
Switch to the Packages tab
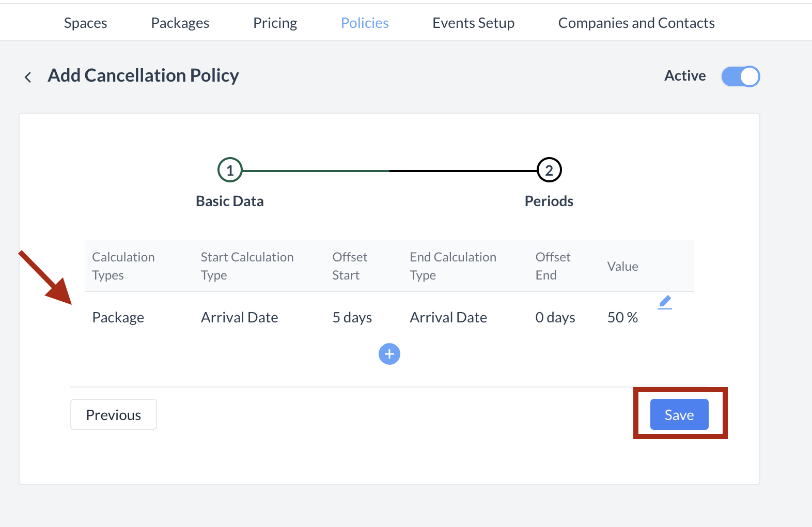click(180, 23)
